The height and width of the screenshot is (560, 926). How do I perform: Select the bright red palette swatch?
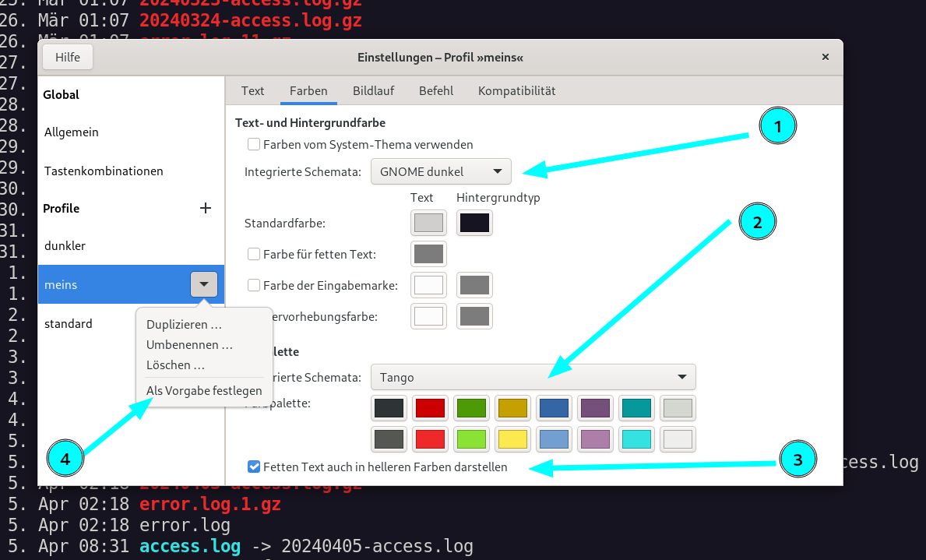[430, 439]
